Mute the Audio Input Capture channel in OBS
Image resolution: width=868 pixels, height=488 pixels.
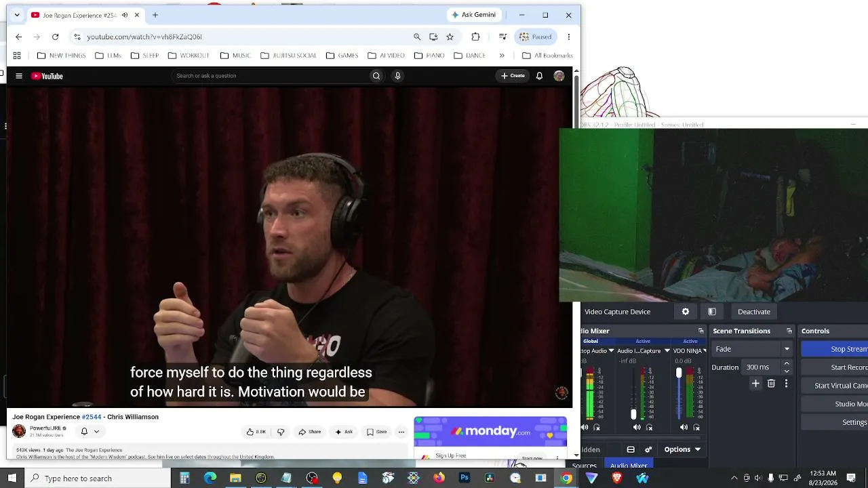(636, 428)
